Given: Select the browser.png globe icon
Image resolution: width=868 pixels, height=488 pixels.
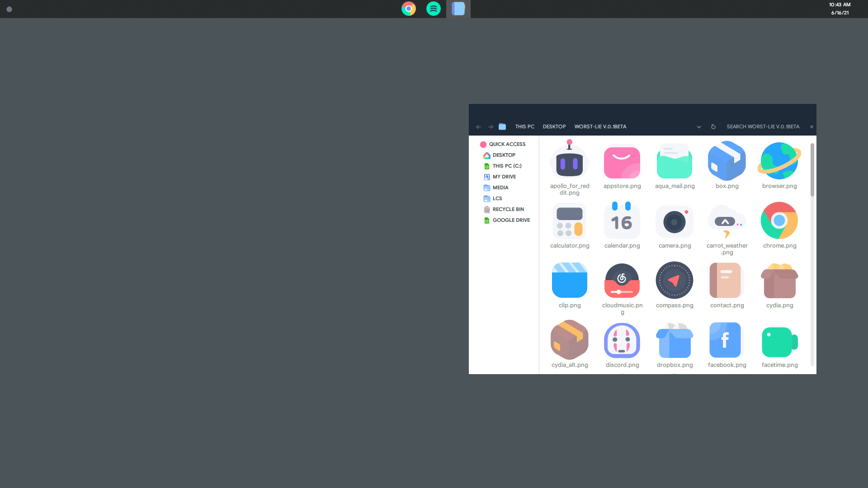Looking at the screenshot, I should (779, 161).
